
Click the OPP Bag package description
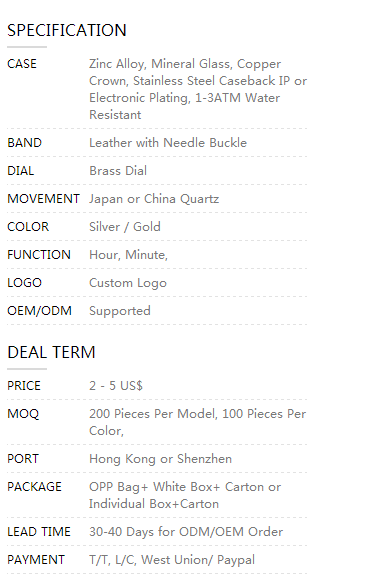pos(185,496)
